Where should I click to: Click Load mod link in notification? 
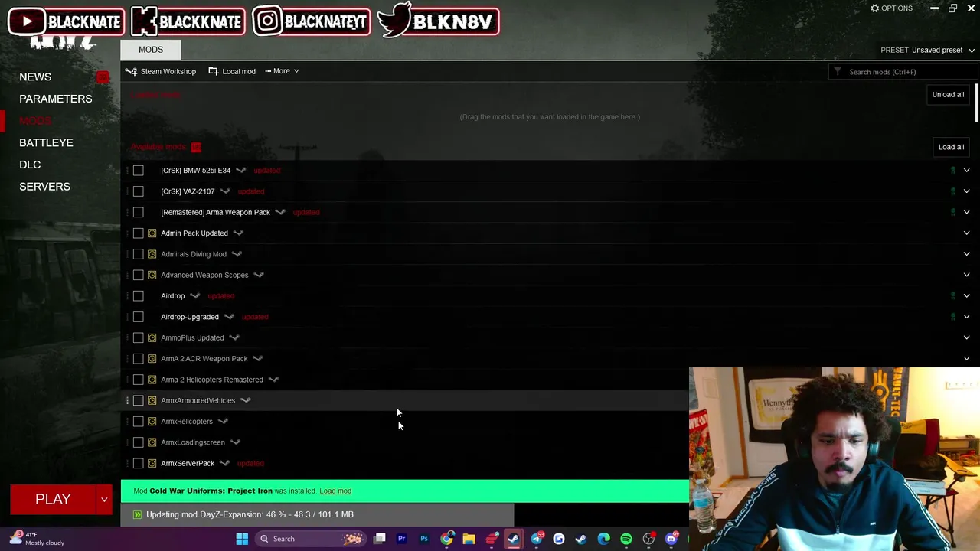tap(335, 491)
